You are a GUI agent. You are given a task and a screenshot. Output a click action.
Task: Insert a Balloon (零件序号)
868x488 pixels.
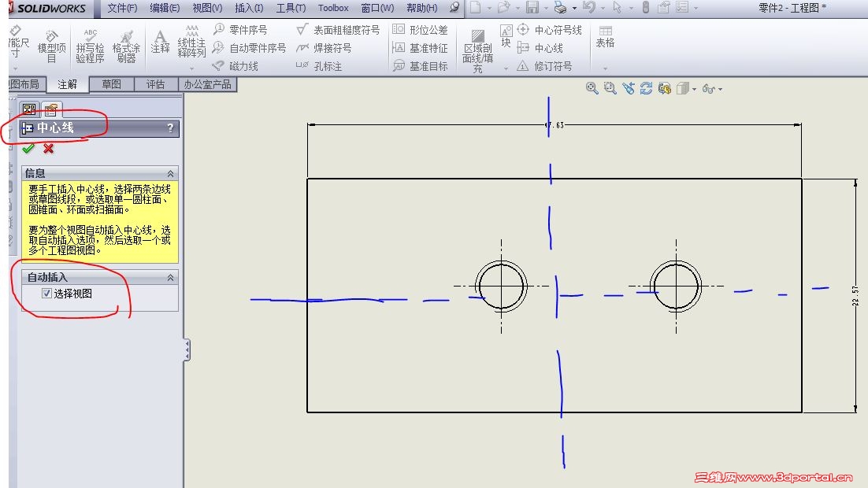coord(240,29)
